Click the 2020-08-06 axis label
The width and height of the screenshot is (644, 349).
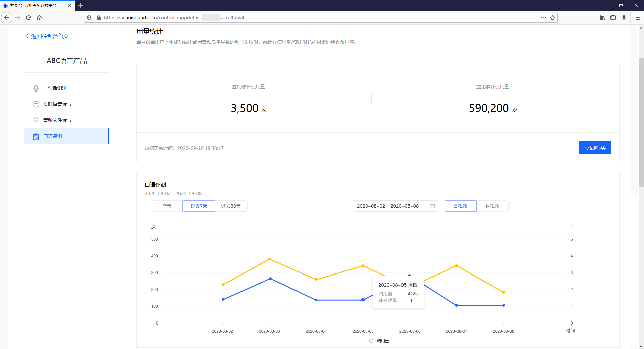click(410, 331)
